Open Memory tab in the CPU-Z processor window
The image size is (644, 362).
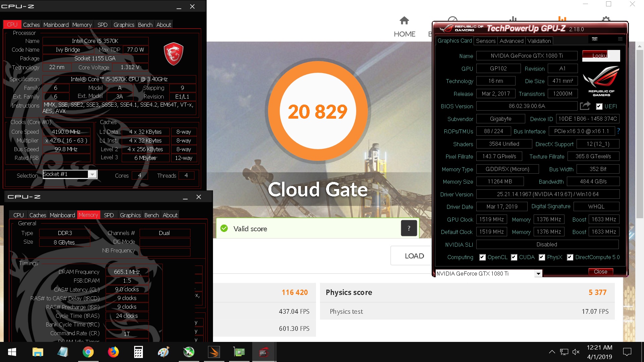click(x=82, y=25)
